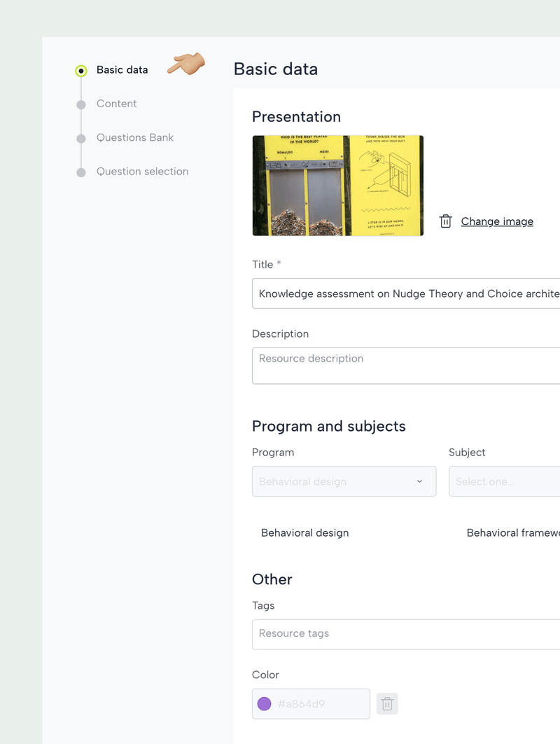Open the Behavioral design program combo box
The width and height of the screenshot is (560, 744).
(x=336, y=481)
